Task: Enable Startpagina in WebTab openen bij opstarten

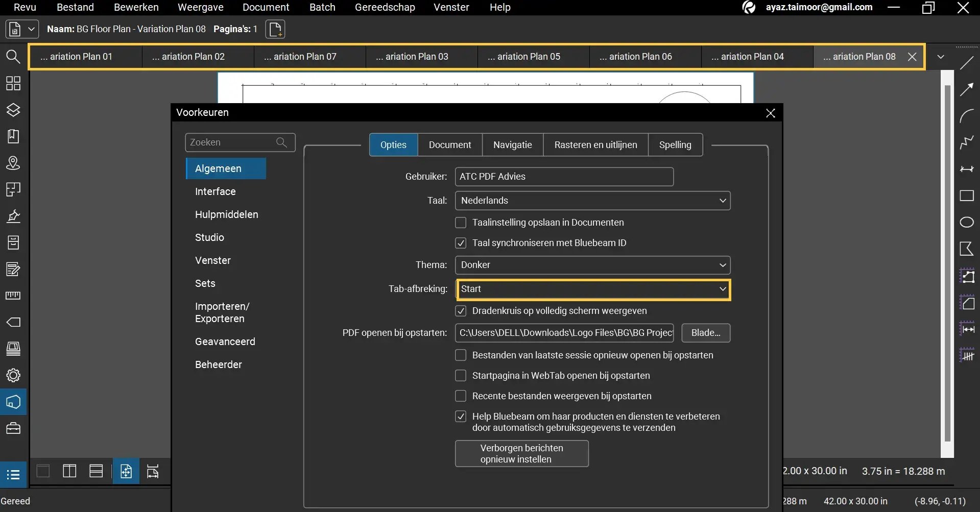Action: click(x=461, y=376)
